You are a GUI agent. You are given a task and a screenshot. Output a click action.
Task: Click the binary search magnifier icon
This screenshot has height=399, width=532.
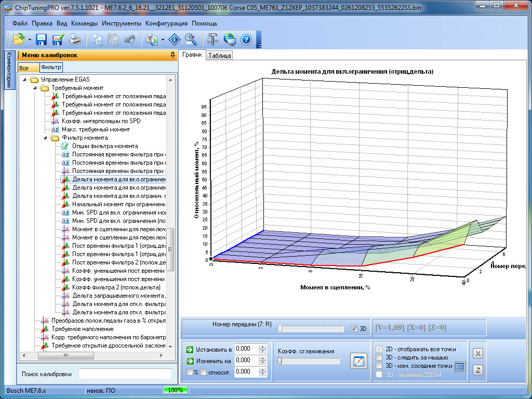pyautogui.click(x=190, y=39)
